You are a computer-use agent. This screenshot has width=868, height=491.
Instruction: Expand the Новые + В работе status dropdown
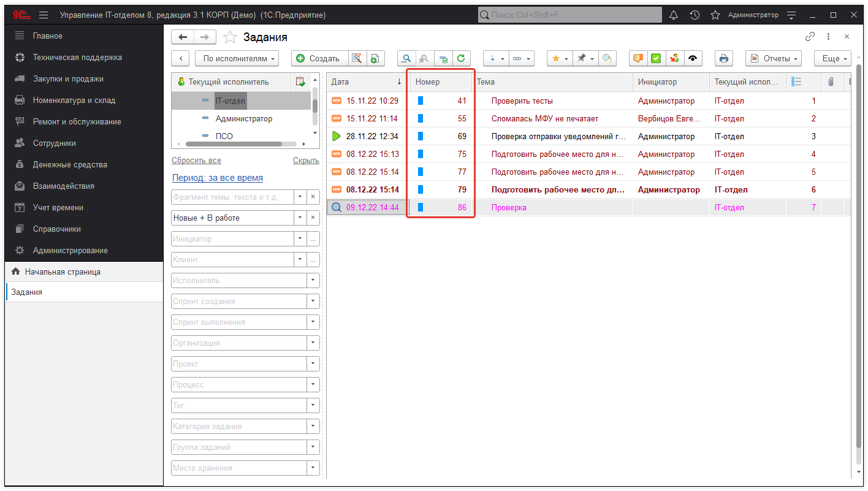(x=300, y=218)
